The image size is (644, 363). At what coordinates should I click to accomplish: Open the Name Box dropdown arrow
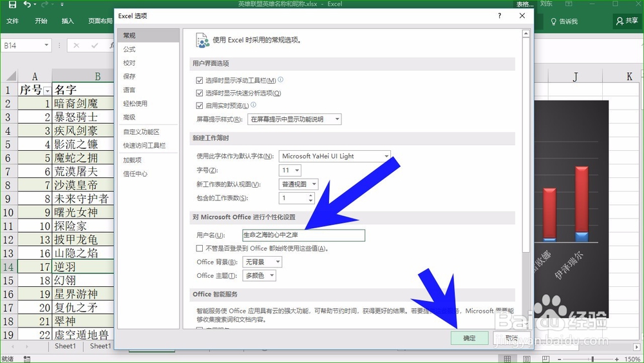pos(46,45)
